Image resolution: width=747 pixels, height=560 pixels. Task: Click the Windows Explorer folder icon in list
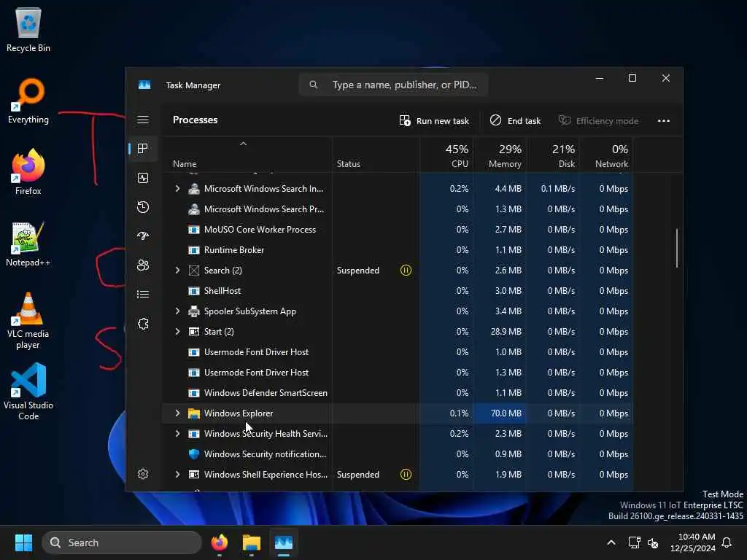pos(194,413)
